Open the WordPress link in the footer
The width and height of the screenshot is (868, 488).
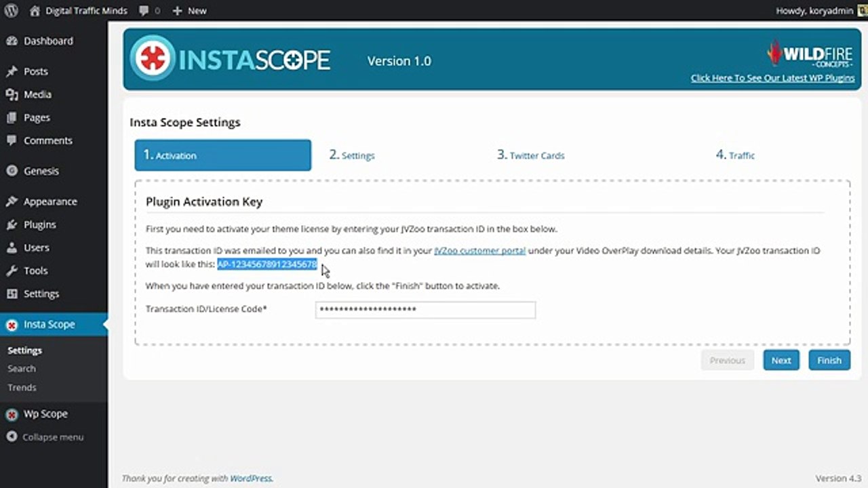251,479
